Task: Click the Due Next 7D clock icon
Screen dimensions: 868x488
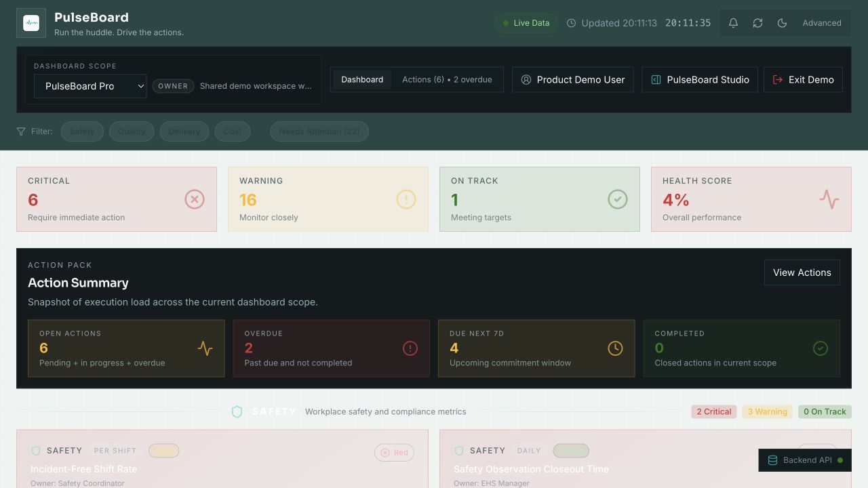Action: coord(615,348)
